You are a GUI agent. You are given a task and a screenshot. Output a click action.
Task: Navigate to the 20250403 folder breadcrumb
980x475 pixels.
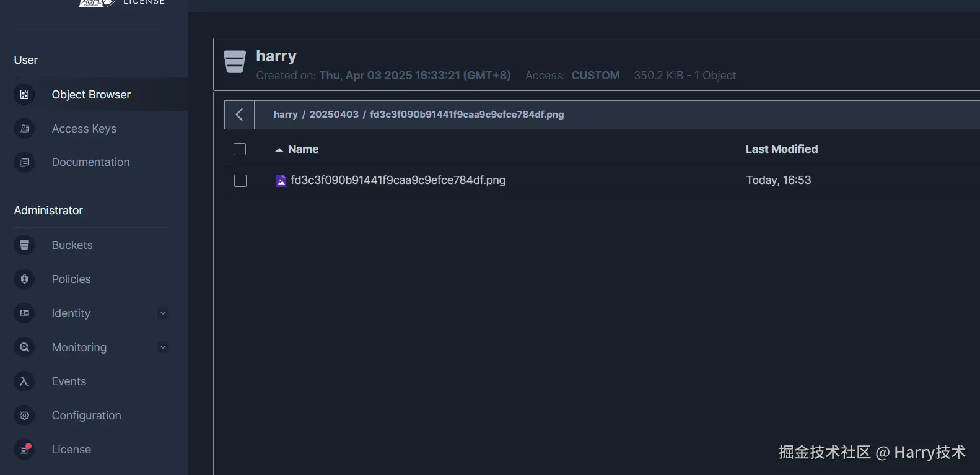(334, 115)
